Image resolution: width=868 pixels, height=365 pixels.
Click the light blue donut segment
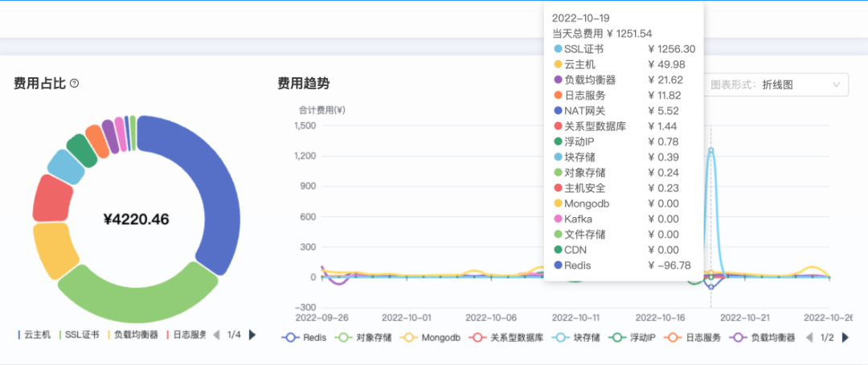point(66,166)
